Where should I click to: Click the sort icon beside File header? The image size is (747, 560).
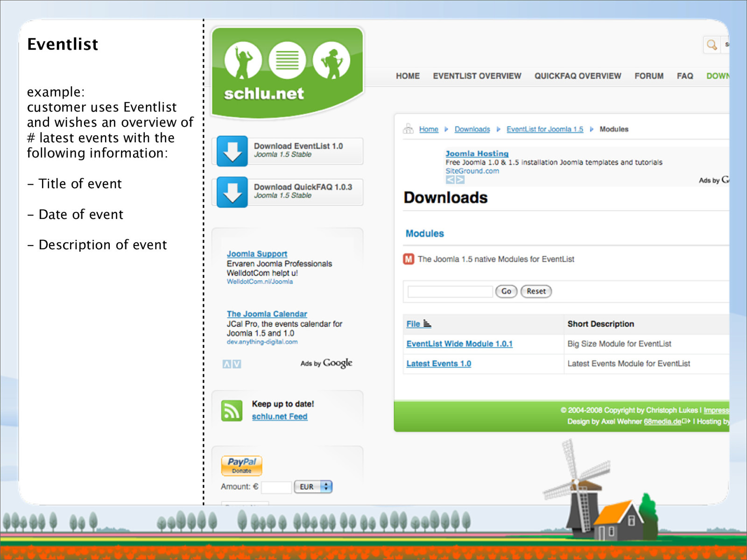click(427, 323)
